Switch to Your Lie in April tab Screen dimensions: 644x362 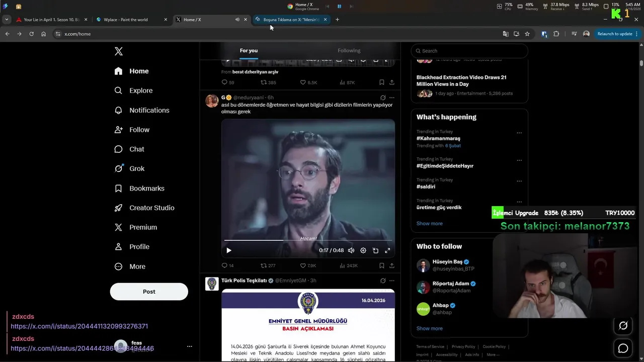tap(51, 20)
